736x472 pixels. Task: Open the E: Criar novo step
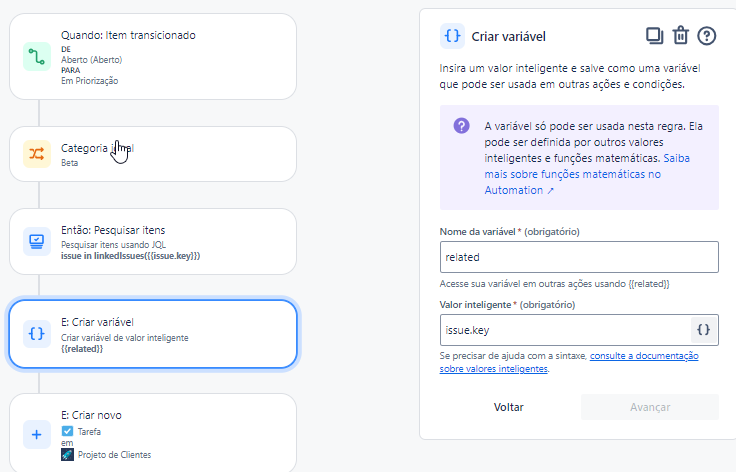coord(153,433)
